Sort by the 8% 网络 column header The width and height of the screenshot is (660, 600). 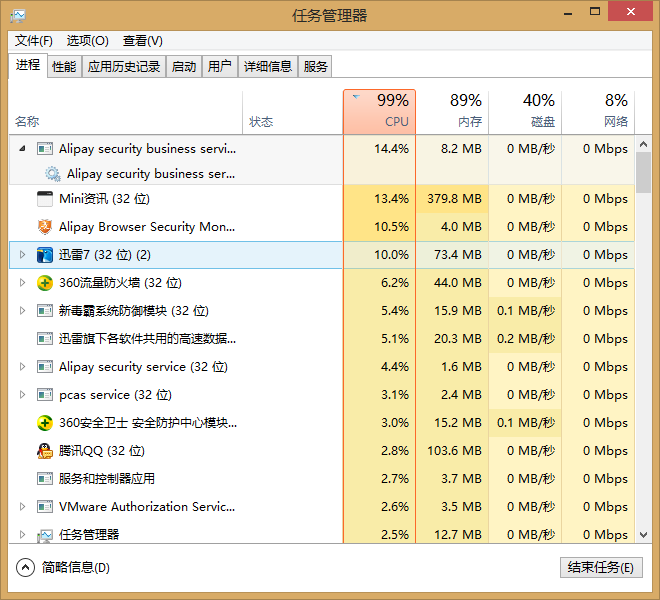click(x=598, y=112)
